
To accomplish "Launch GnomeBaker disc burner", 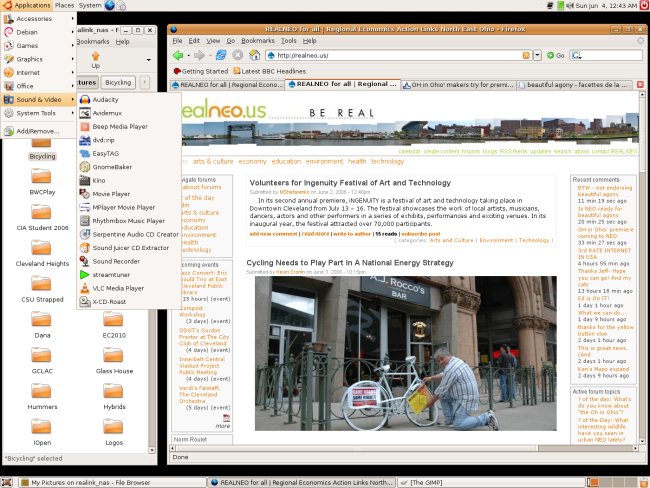I will (129, 167).
